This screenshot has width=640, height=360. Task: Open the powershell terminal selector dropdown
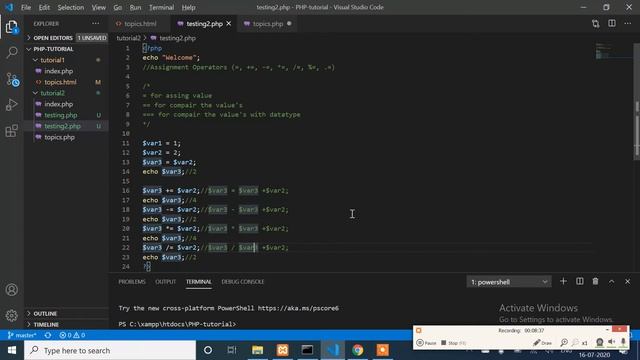[509, 282]
